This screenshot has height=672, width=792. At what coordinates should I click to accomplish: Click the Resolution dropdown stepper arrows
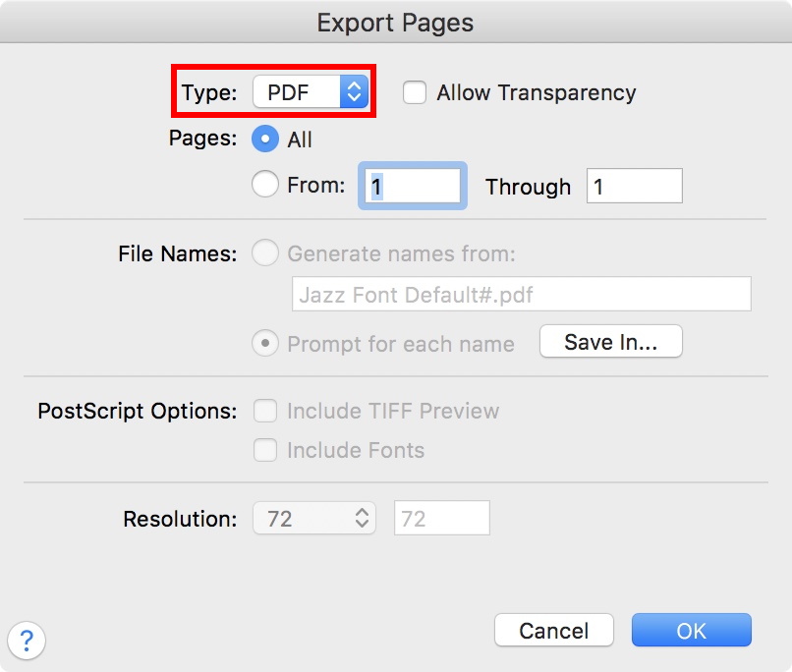click(362, 518)
